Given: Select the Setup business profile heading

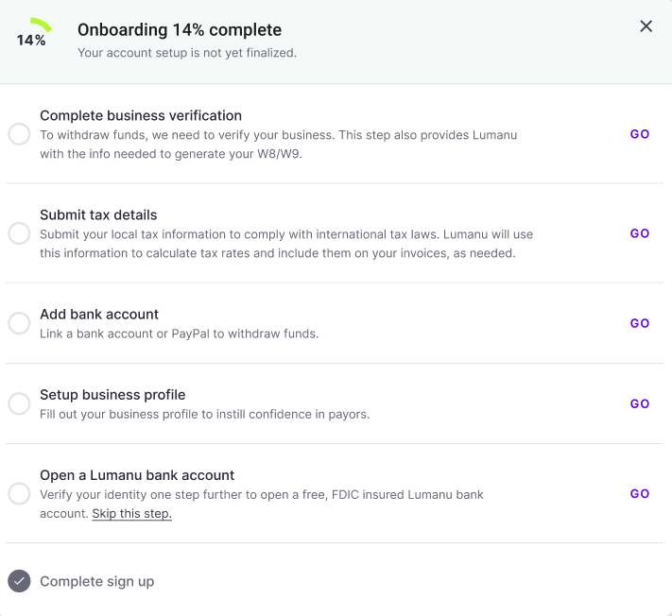Looking at the screenshot, I should (x=112, y=394).
